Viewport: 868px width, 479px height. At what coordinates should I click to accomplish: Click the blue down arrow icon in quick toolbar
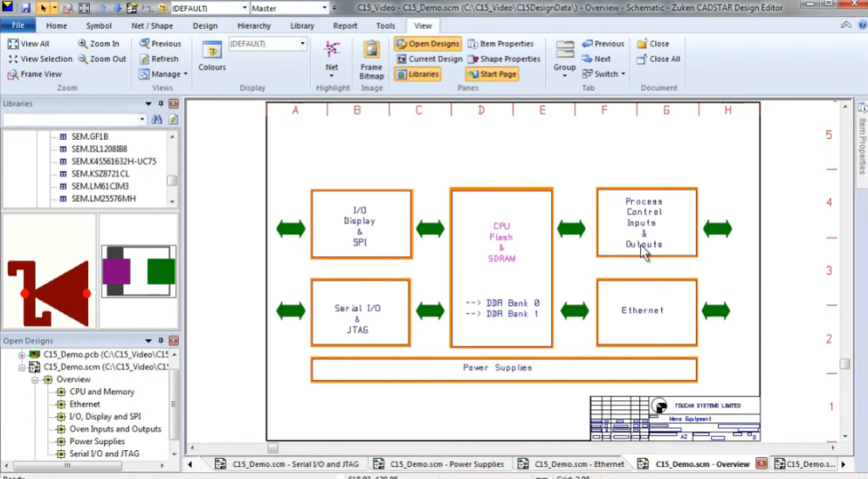(x=117, y=8)
